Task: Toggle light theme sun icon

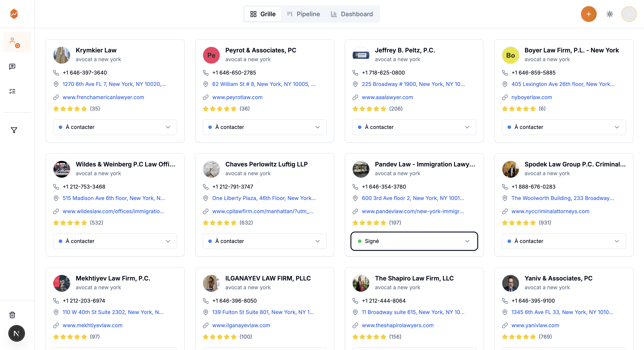Action: pos(610,14)
